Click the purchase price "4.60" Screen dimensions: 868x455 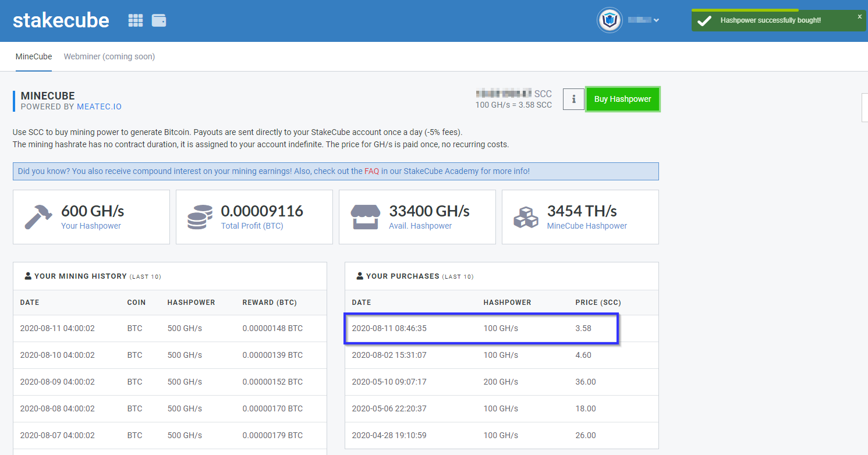pyautogui.click(x=583, y=356)
